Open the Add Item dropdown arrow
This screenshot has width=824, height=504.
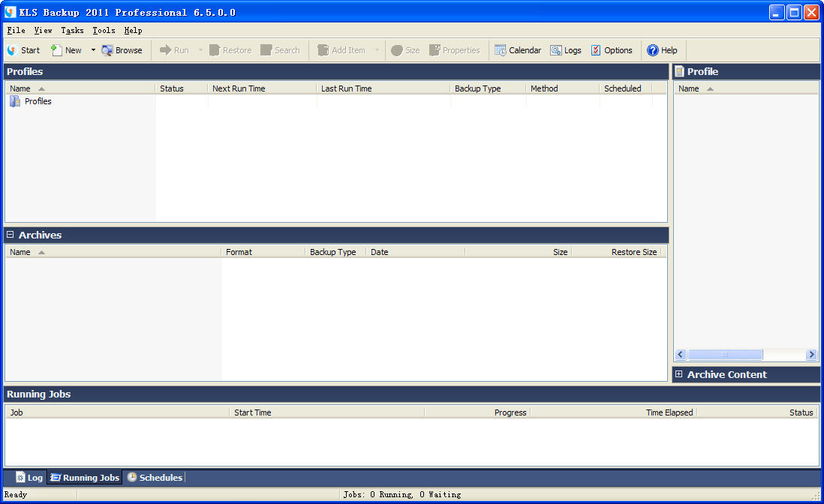point(377,50)
